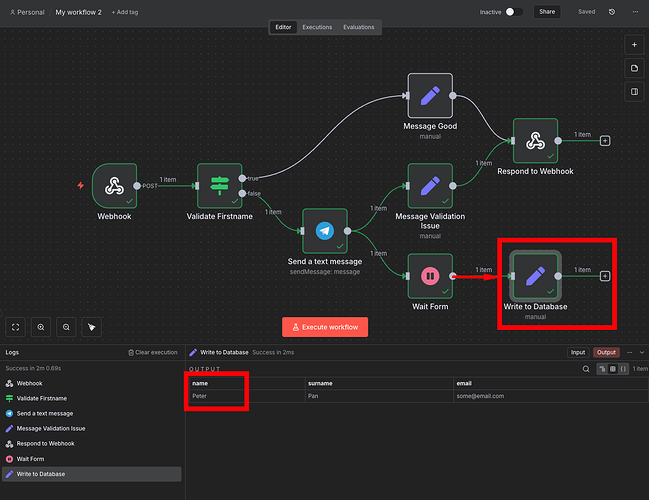Open the Telegram Send a text message node
This screenshot has height=500, width=649.
coord(324,231)
